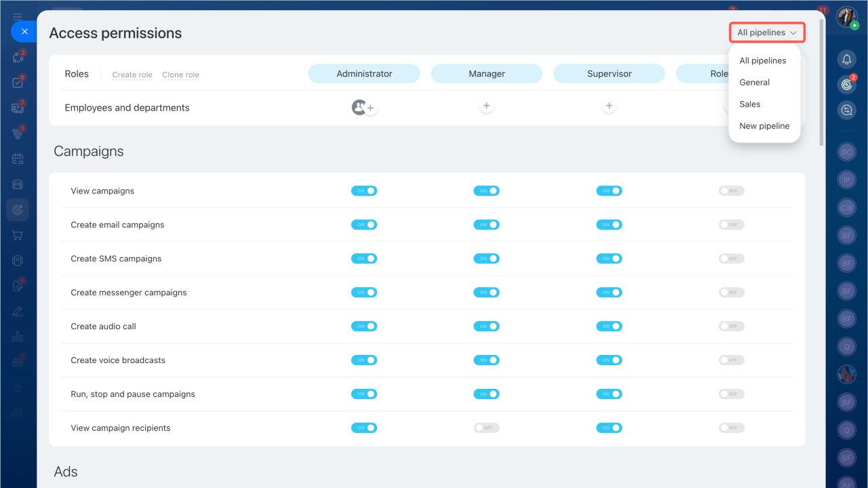
Task: Toggle Create messenger campaigns for Supervisor
Action: coord(609,293)
